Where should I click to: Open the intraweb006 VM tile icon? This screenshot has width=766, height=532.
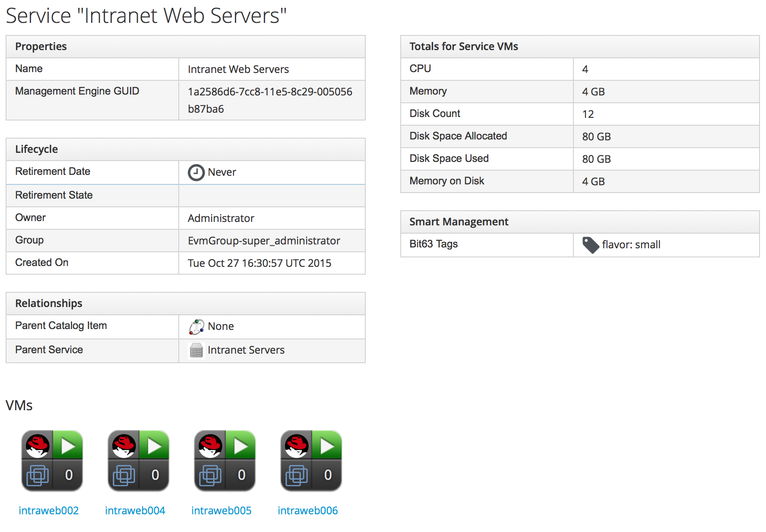[x=311, y=460]
